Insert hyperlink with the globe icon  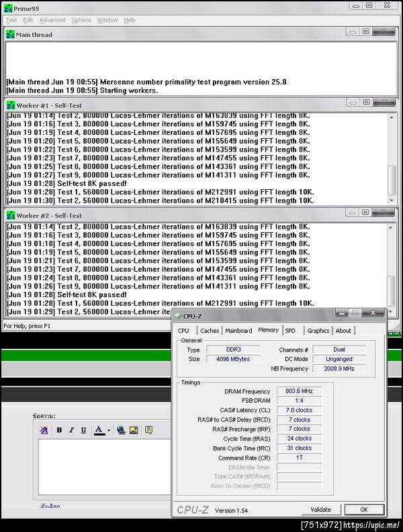[121, 430]
